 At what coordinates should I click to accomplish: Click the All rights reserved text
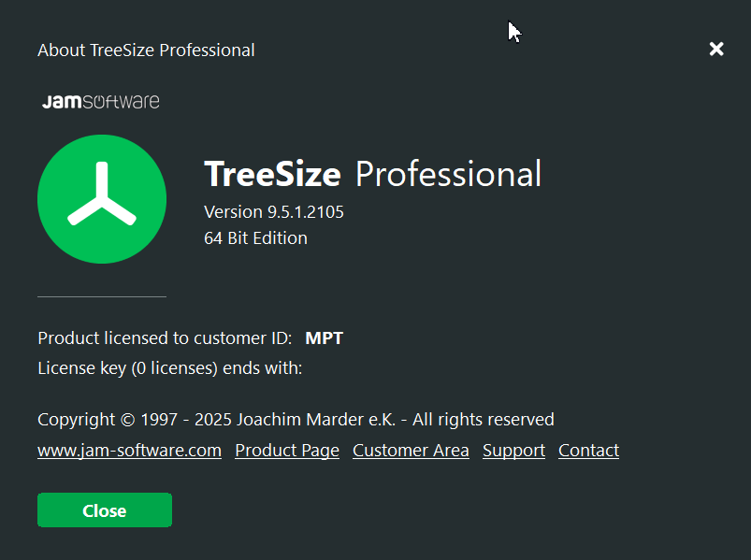(484, 420)
